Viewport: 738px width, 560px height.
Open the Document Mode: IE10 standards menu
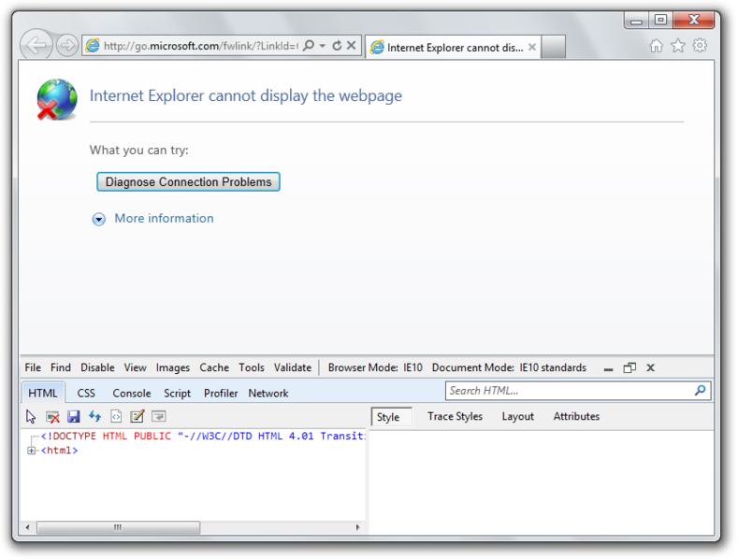tap(509, 367)
